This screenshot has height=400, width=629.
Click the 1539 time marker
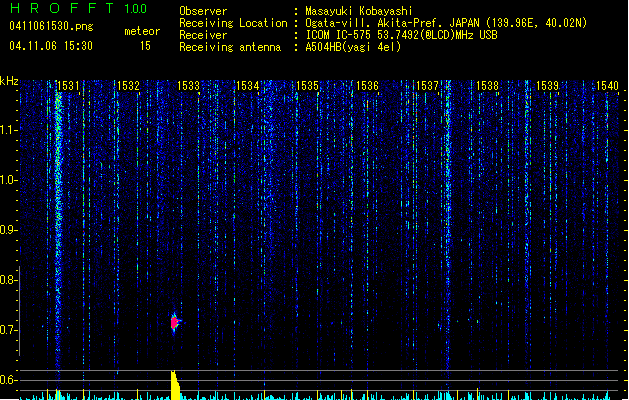pos(547,86)
